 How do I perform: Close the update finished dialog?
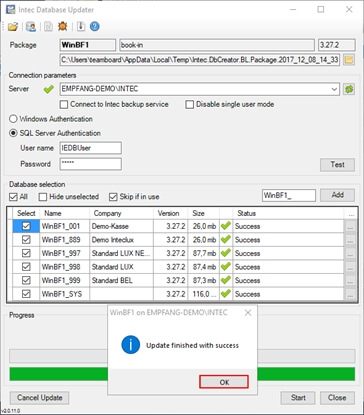(248, 313)
